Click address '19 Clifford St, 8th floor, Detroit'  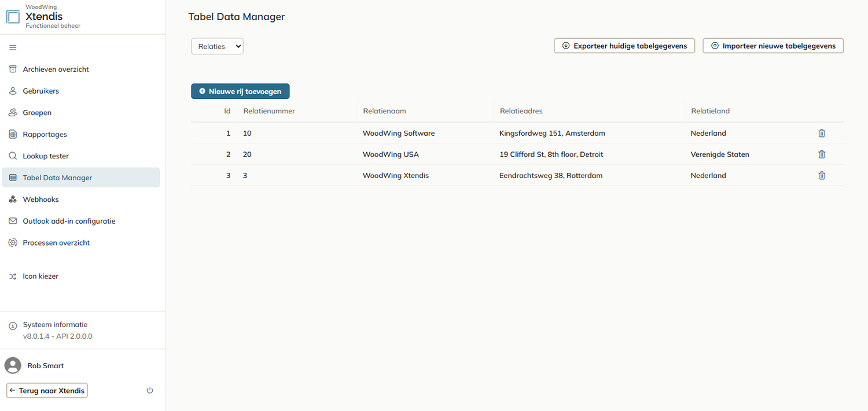click(x=551, y=154)
